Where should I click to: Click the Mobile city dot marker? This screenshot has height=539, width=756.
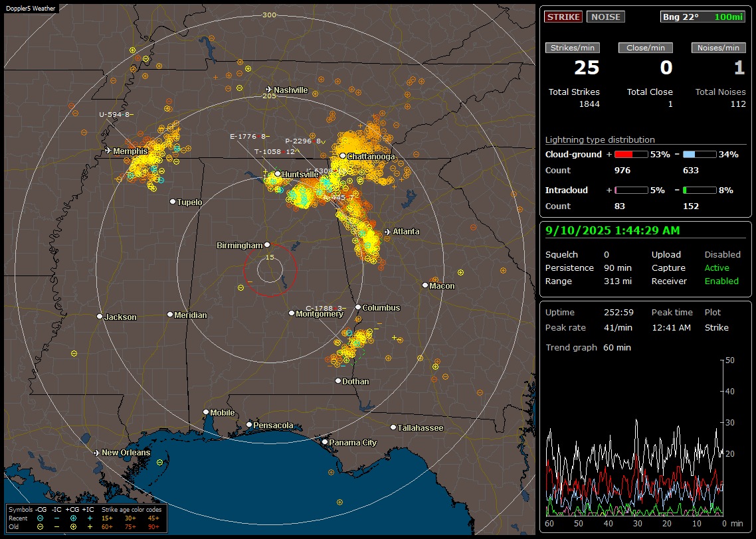(x=206, y=412)
